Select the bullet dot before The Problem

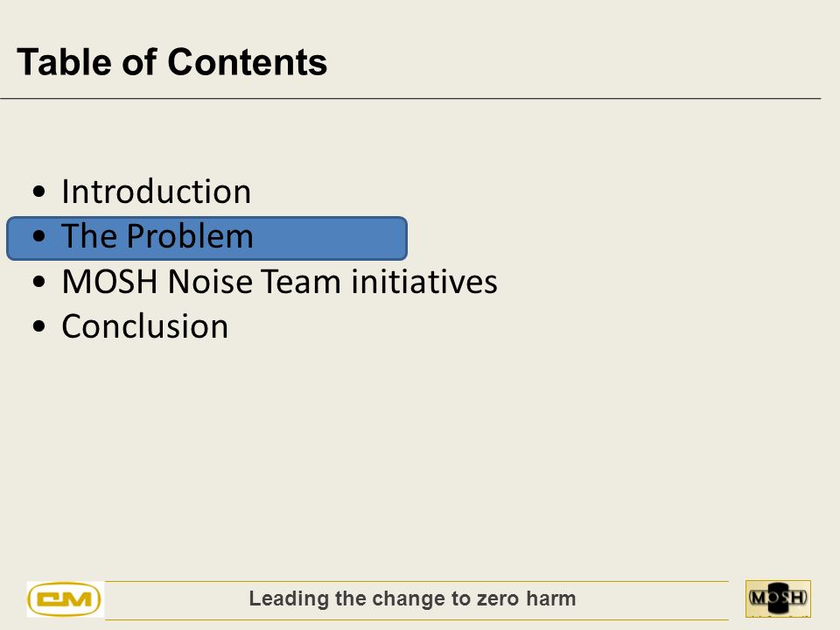click(x=38, y=236)
